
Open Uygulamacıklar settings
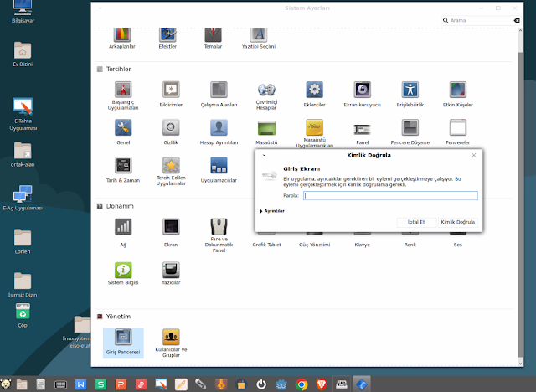click(219, 170)
